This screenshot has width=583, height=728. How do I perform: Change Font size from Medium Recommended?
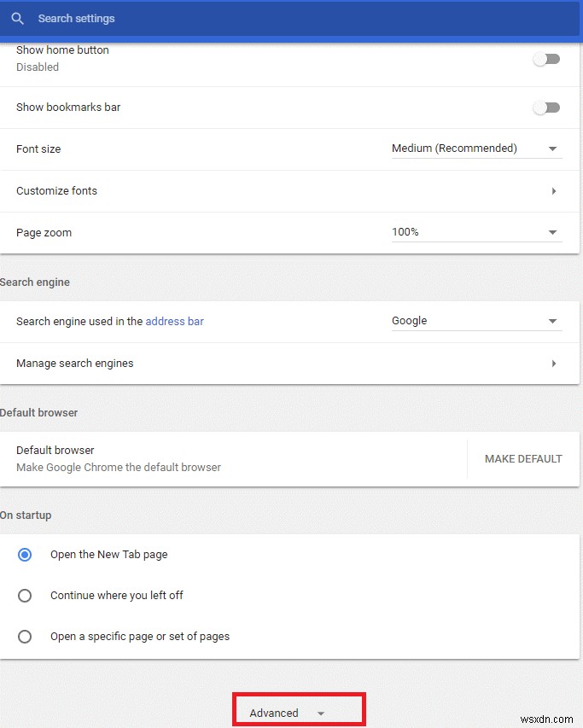click(454, 148)
